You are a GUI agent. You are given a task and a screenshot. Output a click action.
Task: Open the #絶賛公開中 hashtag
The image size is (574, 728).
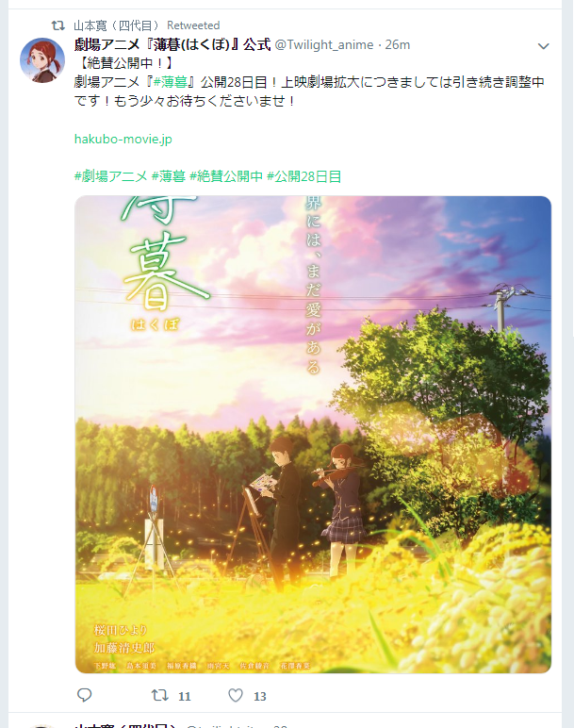click(x=226, y=176)
